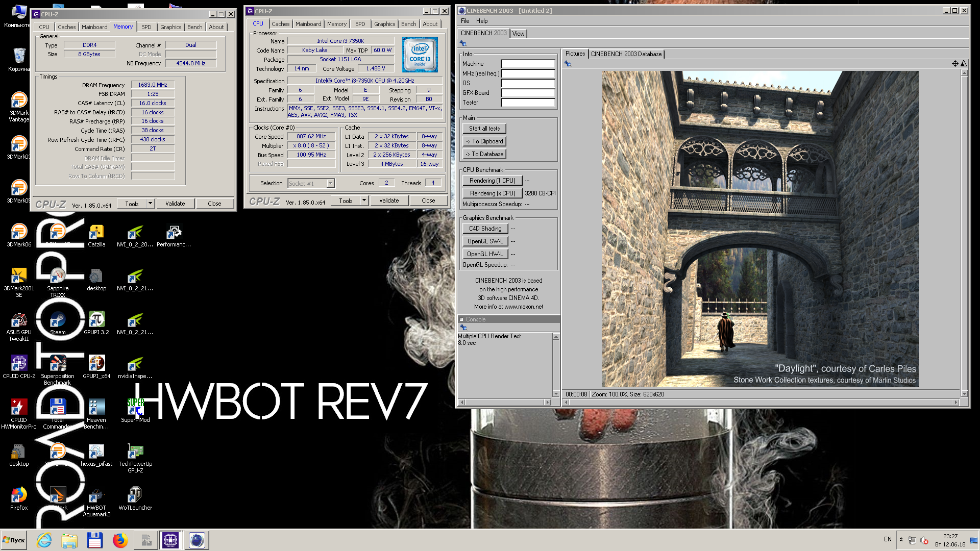Launch 3DMark06 desktop shortcut

point(19,235)
